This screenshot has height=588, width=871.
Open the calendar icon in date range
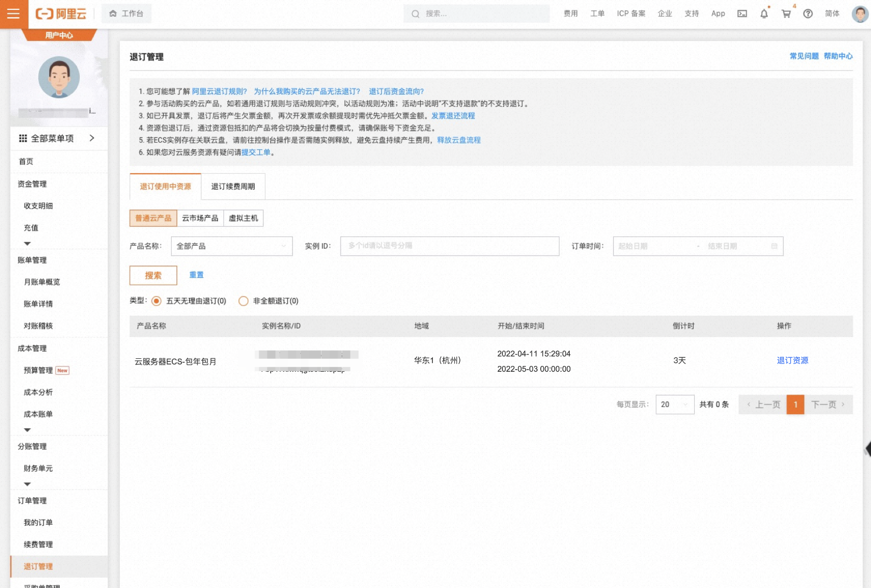(x=774, y=246)
